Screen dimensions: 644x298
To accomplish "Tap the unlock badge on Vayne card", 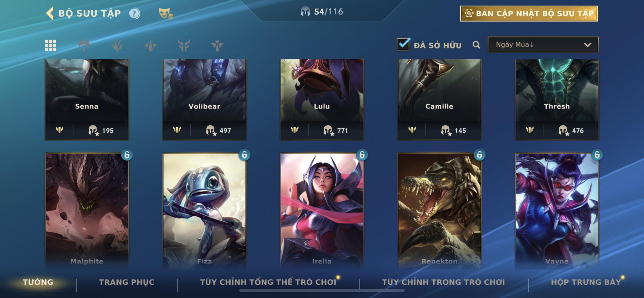I will pyautogui.click(x=597, y=155).
